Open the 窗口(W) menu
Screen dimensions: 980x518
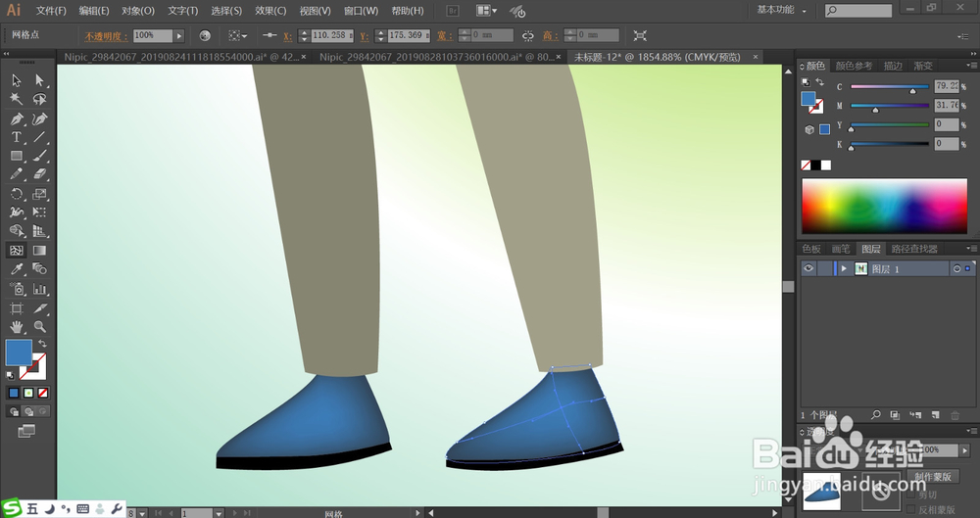coord(362,11)
